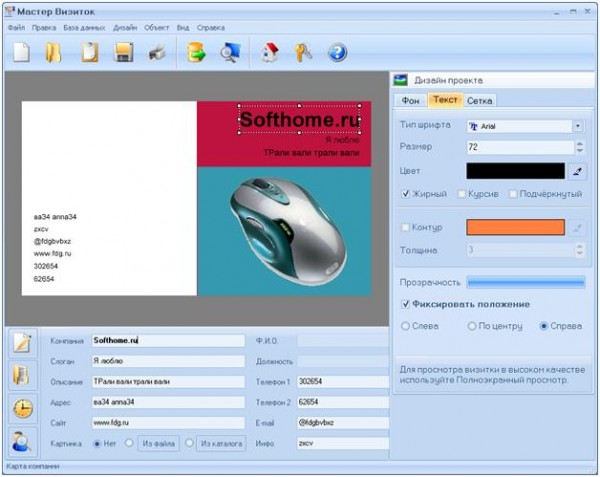Click the Ф.И.О. input field
Image resolution: width=600 pixels, height=477 pixels.
pos(343,340)
